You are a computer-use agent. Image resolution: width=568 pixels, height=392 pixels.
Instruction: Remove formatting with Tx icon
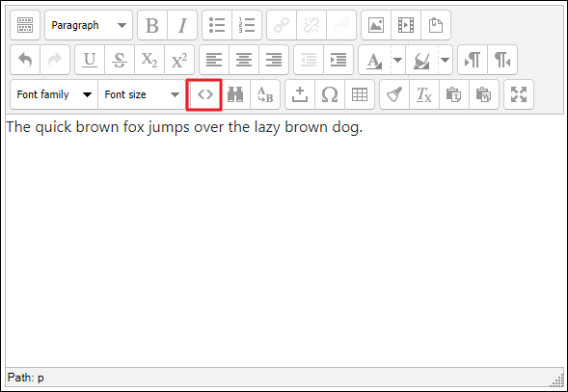coord(424,94)
